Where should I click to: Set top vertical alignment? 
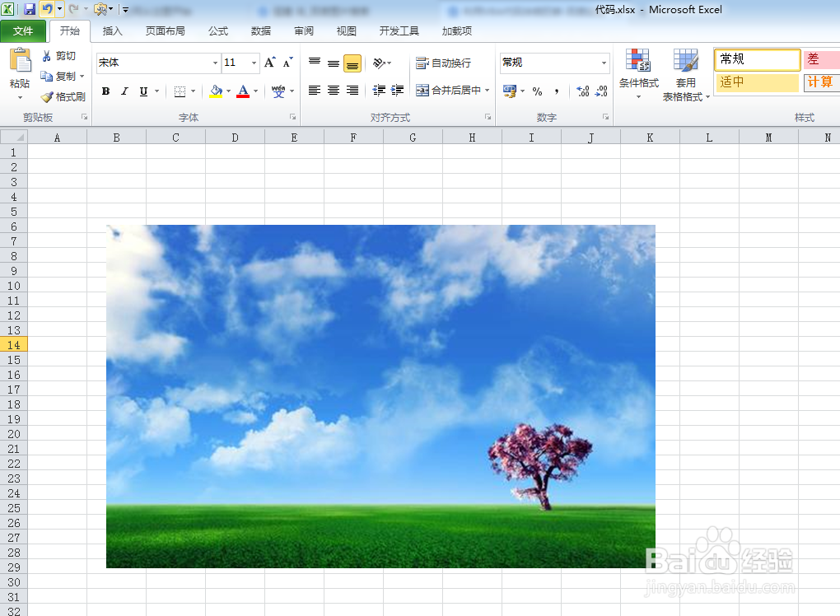click(x=315, y=63)
